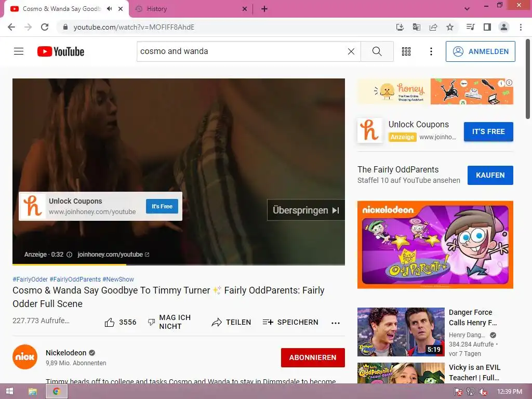Click the #FairlyOdder hashtag
This screenshot has height=399, width=532.
pyautogui.click(x=30, y=279)
